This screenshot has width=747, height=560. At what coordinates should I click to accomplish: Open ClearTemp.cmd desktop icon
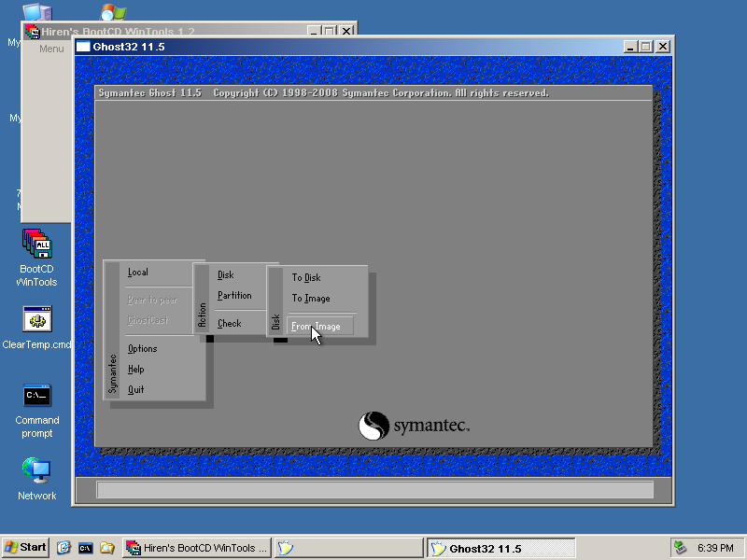point(36,328)
